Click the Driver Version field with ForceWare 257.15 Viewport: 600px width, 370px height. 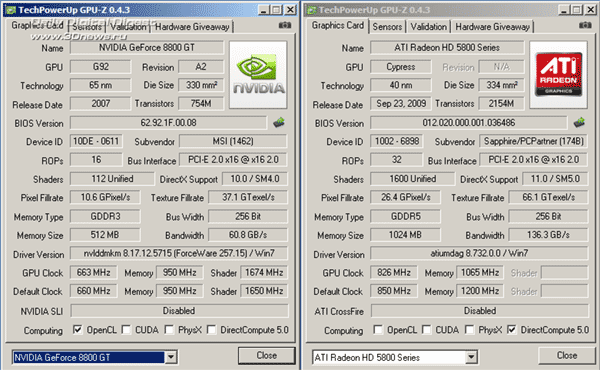click(179, 253)
